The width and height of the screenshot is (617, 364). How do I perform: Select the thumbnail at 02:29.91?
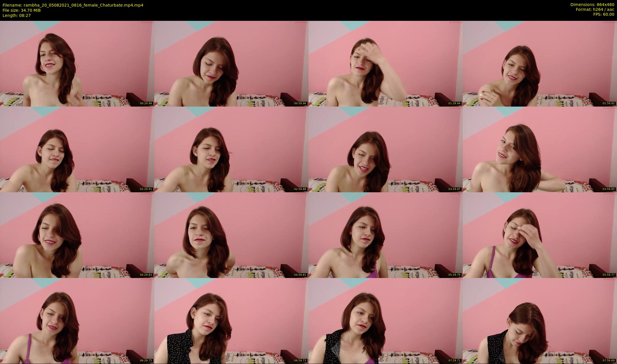(x=77, y=149)
